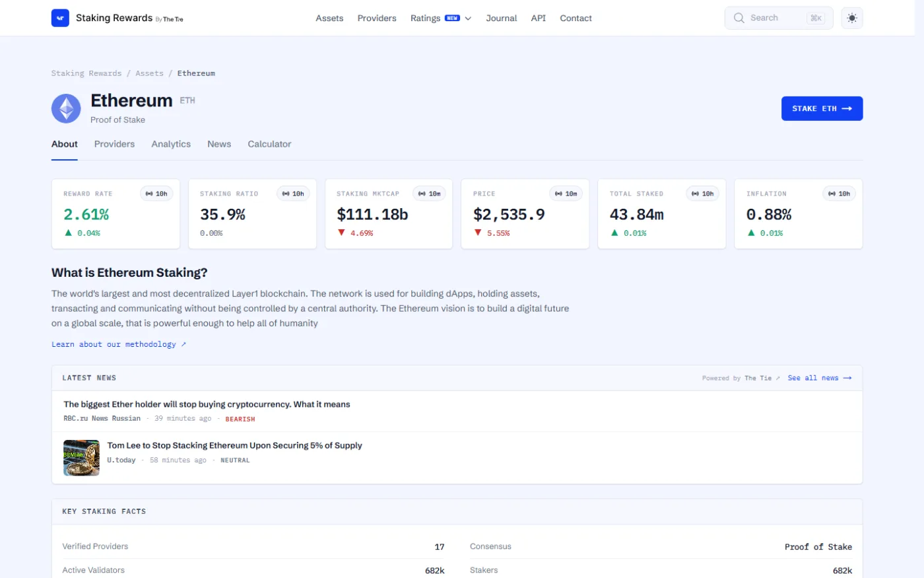Click the 43.84m total staked value
Image resolution: width=924 pixels, height=578 pixels.
tap(637, 215)
